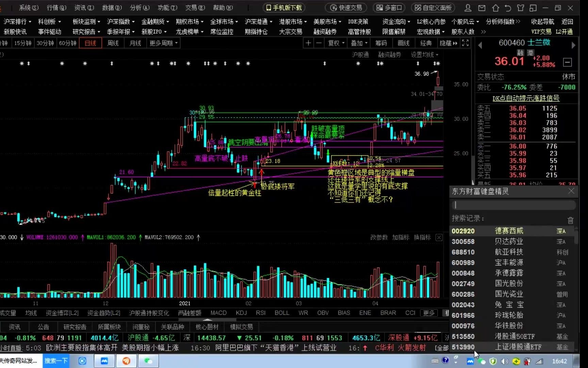
Task: Open quick trade button
Action: (346, 7)
